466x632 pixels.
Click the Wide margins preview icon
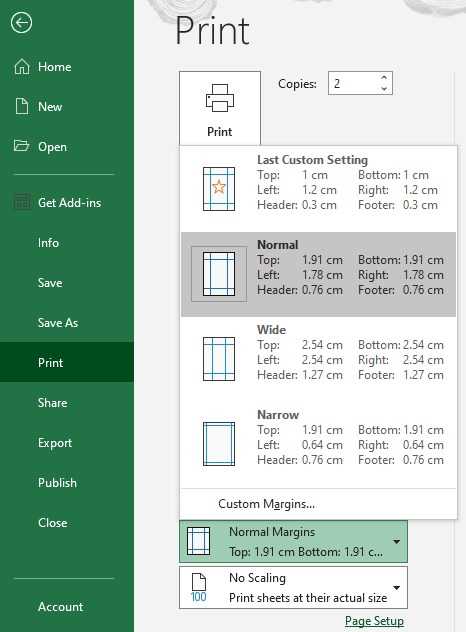(x=219, y=359)
